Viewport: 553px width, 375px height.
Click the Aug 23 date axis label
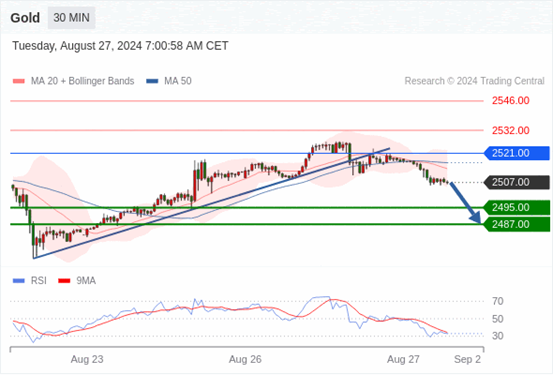pyautogui.click(x=87, y=359)
